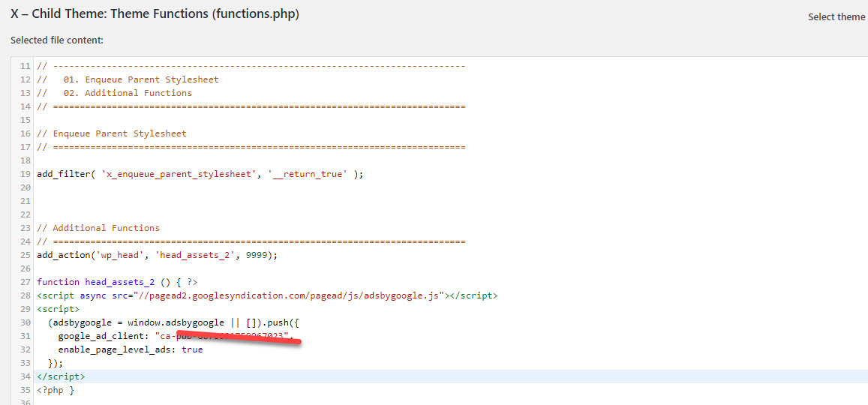The height and width of the screenshot is (405, 868).
Task: Click the Theme Functions (functions.php) heading
Action: click(155, 14)
